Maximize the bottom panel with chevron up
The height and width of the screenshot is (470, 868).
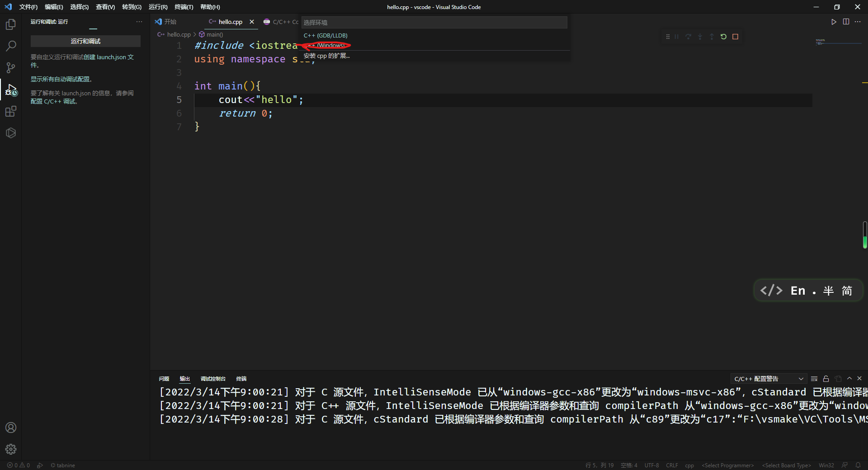[x=849, y=379]
